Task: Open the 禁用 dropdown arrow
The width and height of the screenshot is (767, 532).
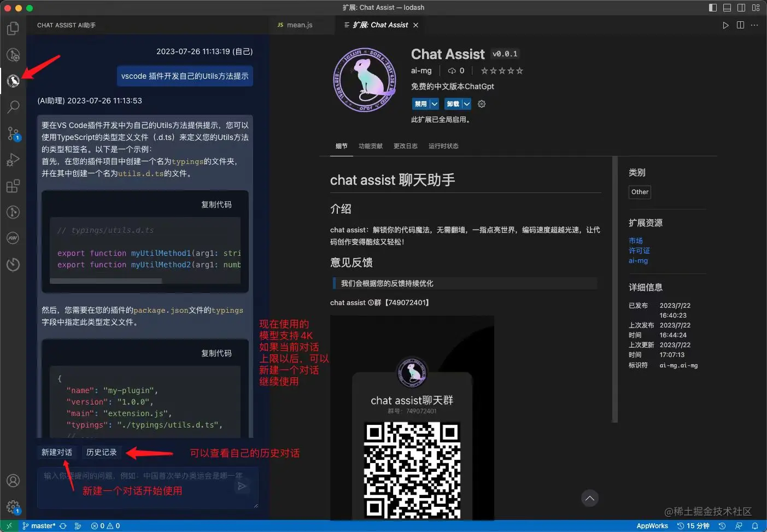Action: pos(434,103)
